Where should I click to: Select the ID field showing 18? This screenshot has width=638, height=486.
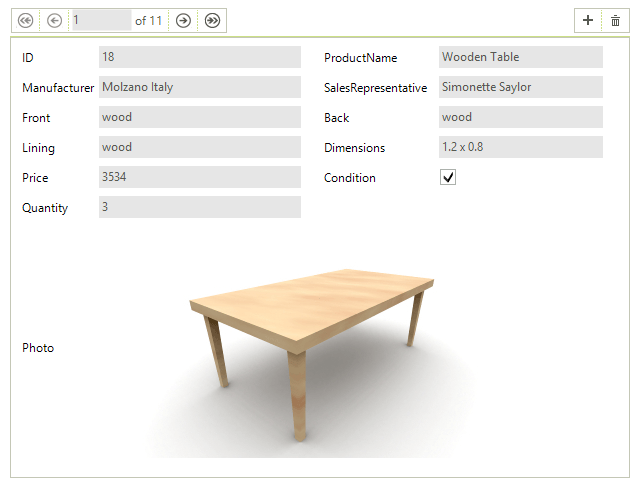[199, 57]
